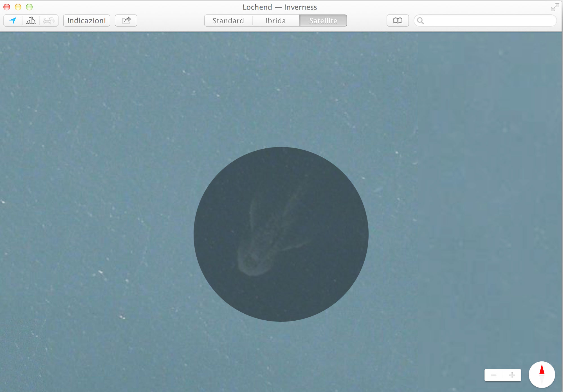Image resolution: width=563 pixels, height=392 pixels.
Task: Click the compass to reset north
Action: [542, 375]
